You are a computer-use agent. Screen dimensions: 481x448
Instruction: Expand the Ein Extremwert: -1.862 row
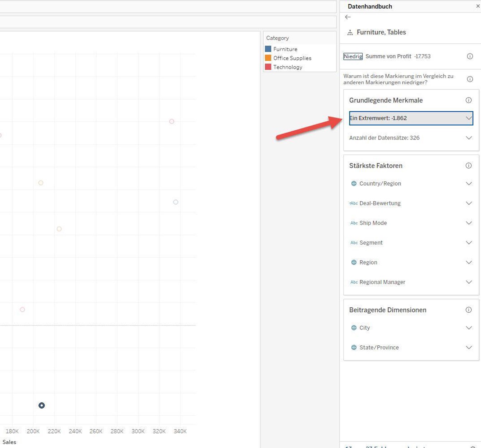coord(468,118)
